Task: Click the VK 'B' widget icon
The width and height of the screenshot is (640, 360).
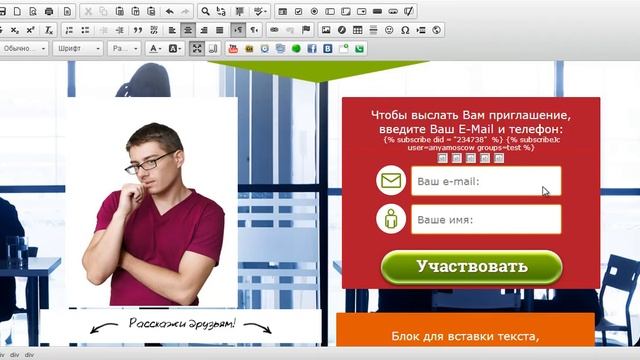Action: click(x=328, y=49)
